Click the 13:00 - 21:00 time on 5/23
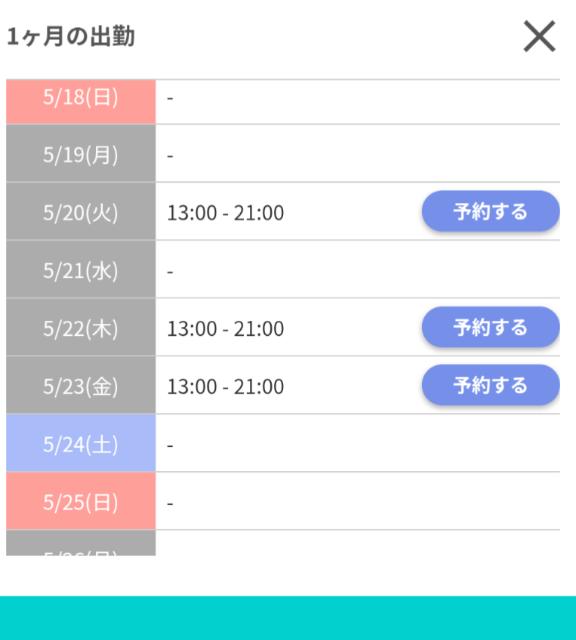The height and width of the screenshot is (640, 576). click(x=226, y=387)
